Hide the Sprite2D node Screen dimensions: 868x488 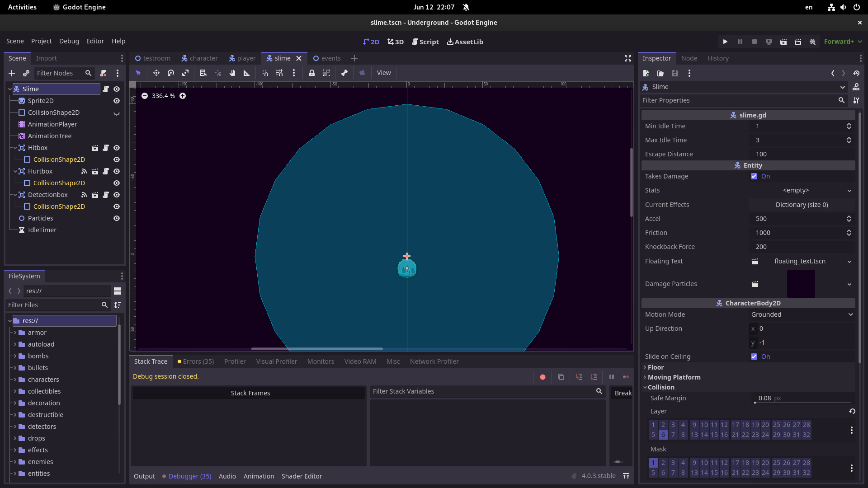[116, 101]
